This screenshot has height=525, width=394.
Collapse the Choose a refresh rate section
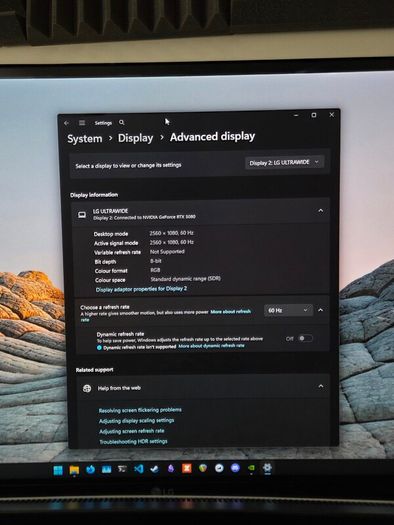320,310
